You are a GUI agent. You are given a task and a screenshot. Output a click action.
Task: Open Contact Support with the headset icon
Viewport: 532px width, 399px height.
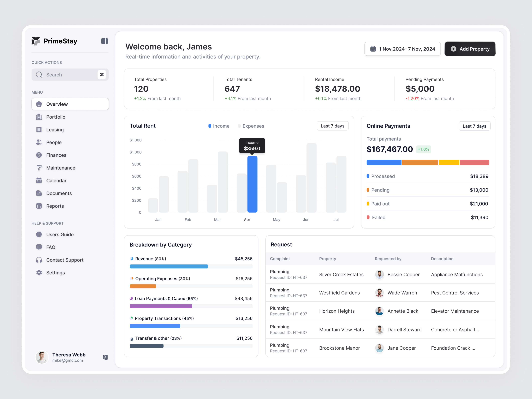(39, 260)
